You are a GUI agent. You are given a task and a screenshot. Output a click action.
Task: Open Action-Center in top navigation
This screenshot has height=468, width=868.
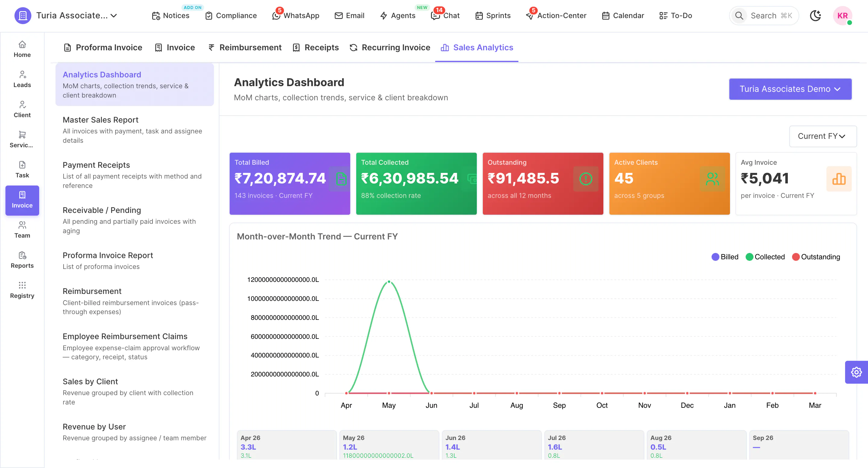pos(556,15)
